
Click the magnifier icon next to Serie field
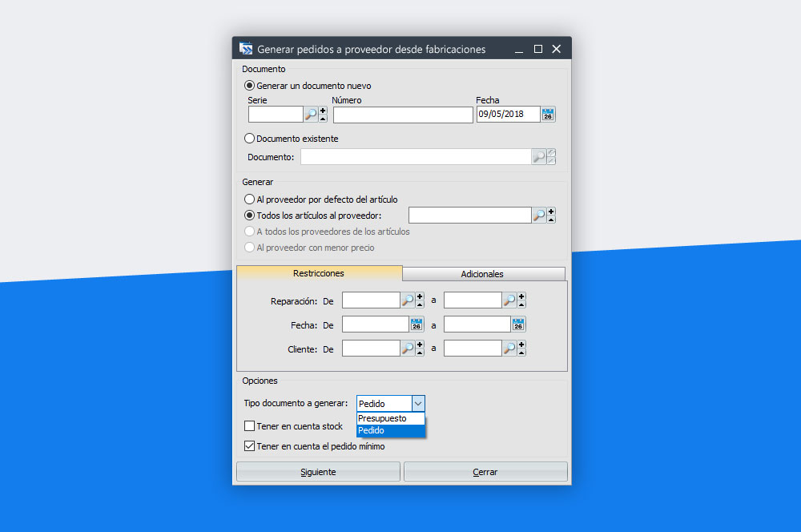pos(310,115)
